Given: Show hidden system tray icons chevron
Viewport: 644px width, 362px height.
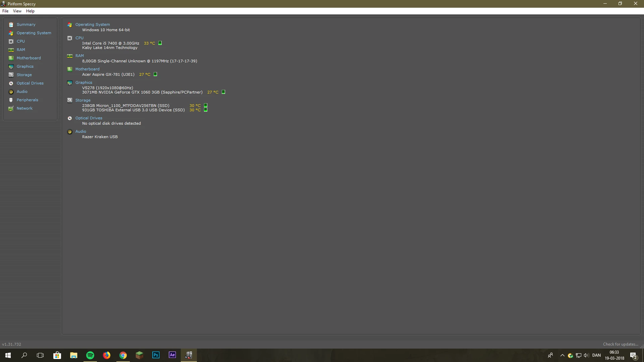Looking at the screenshot, I should tap(562, 355).
